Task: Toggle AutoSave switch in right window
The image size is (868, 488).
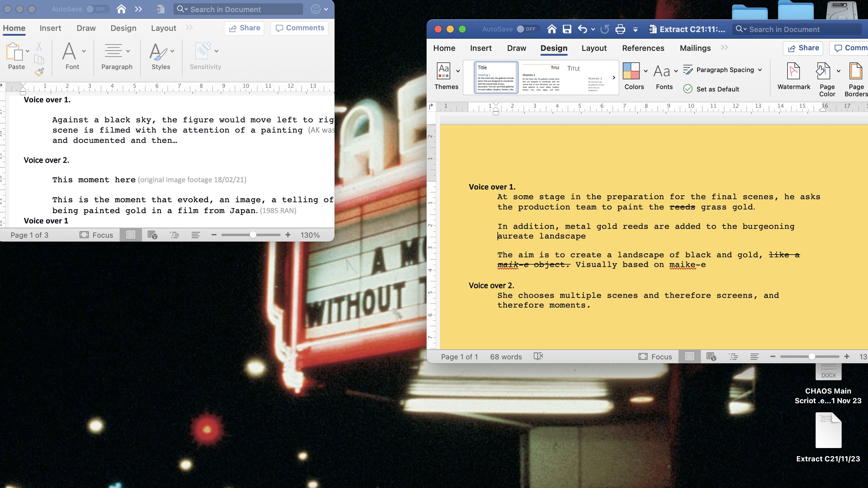Action: (526, 29)
